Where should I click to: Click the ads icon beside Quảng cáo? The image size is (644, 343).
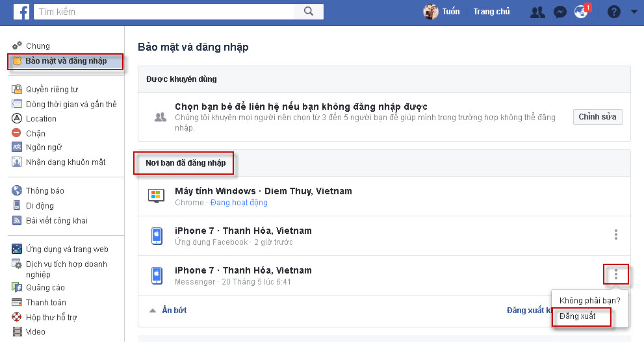tap(17, 287)
